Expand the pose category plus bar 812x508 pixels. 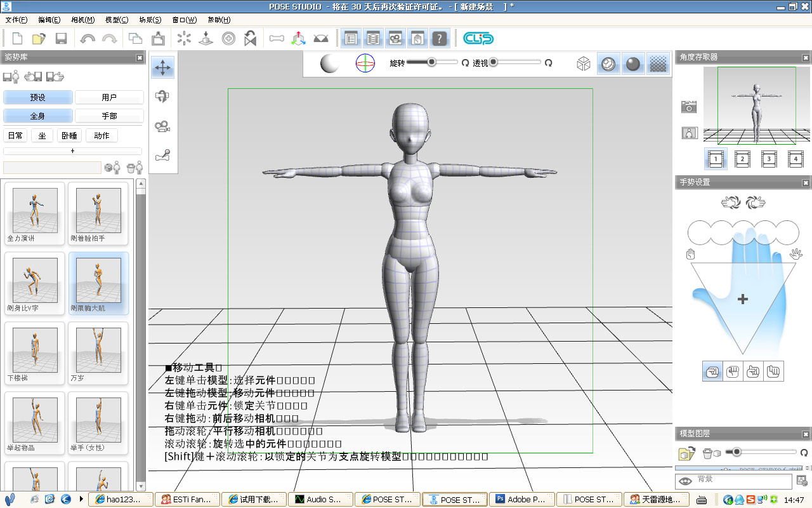pyautogui.click(x=72, y=151)
